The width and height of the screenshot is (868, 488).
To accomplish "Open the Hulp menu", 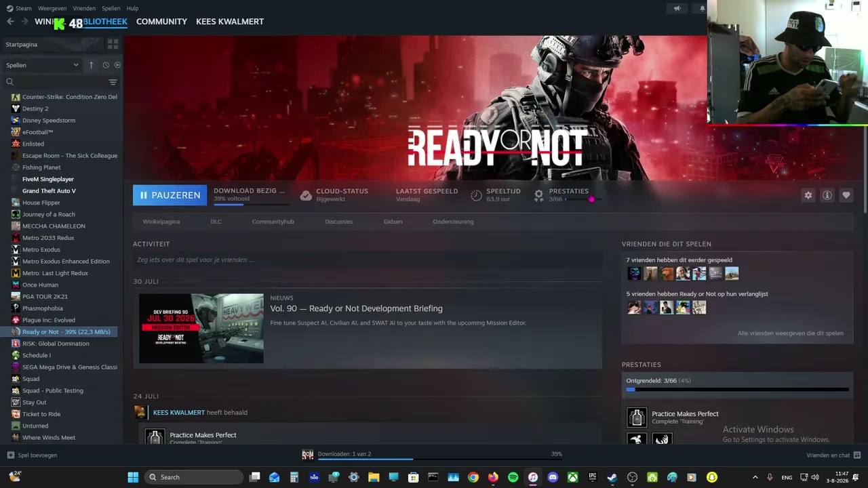I will [x=132, y=9].
